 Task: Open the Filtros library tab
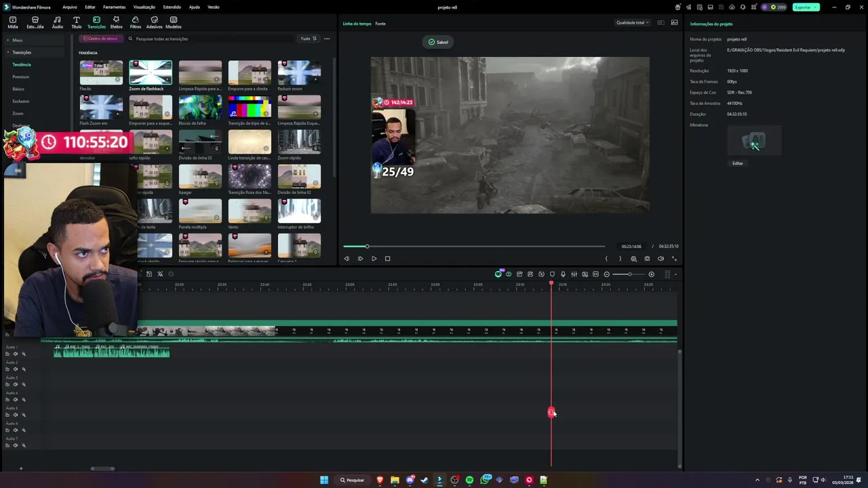click(x=136, y=22)
